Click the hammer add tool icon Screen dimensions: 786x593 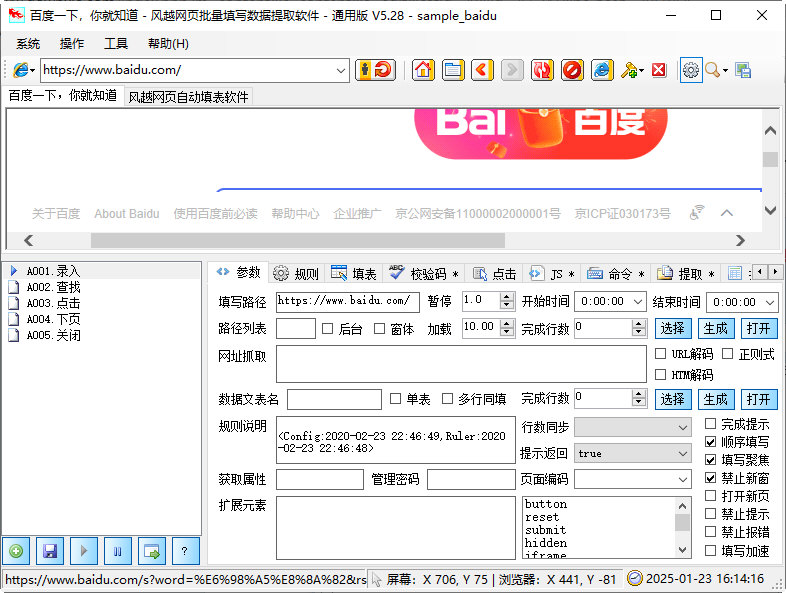click(631, 70)
